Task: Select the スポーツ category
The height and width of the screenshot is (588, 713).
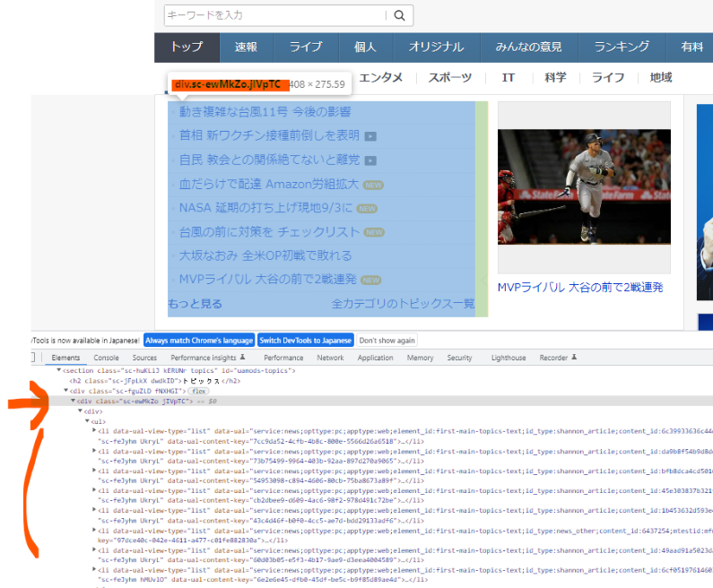Action: click(450, 78)
